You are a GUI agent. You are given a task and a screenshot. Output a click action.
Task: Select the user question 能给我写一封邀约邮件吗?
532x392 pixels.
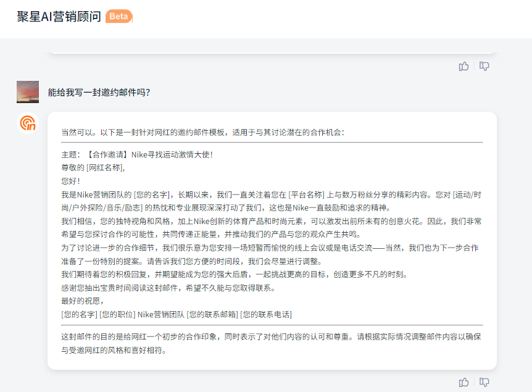(x=99, y=93)
